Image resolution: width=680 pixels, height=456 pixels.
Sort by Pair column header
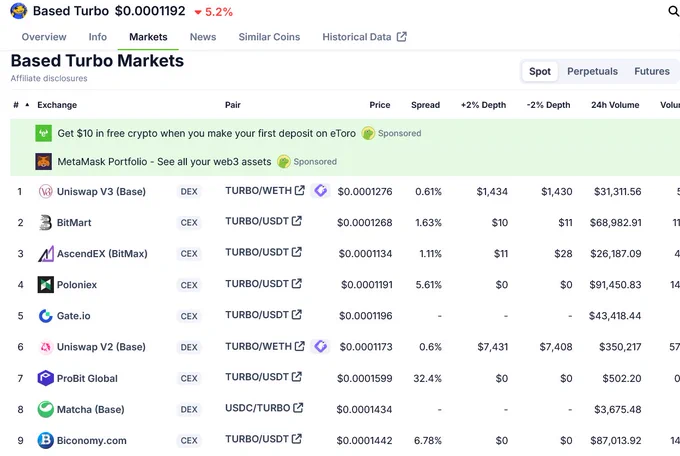(233, 105)
